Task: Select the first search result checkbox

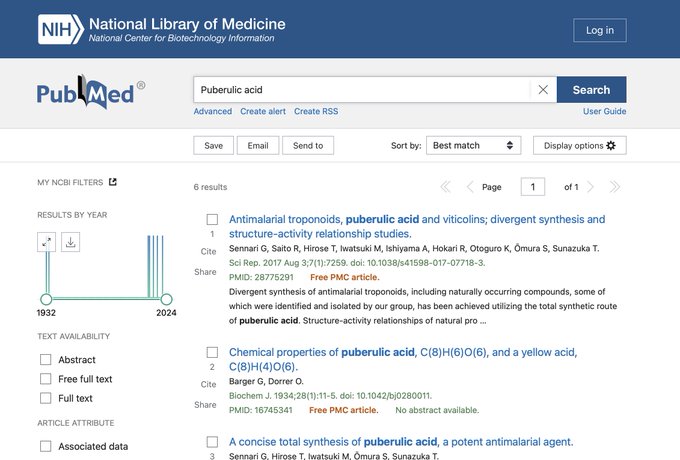Action: pyautogui.click(x=212, y=220)
